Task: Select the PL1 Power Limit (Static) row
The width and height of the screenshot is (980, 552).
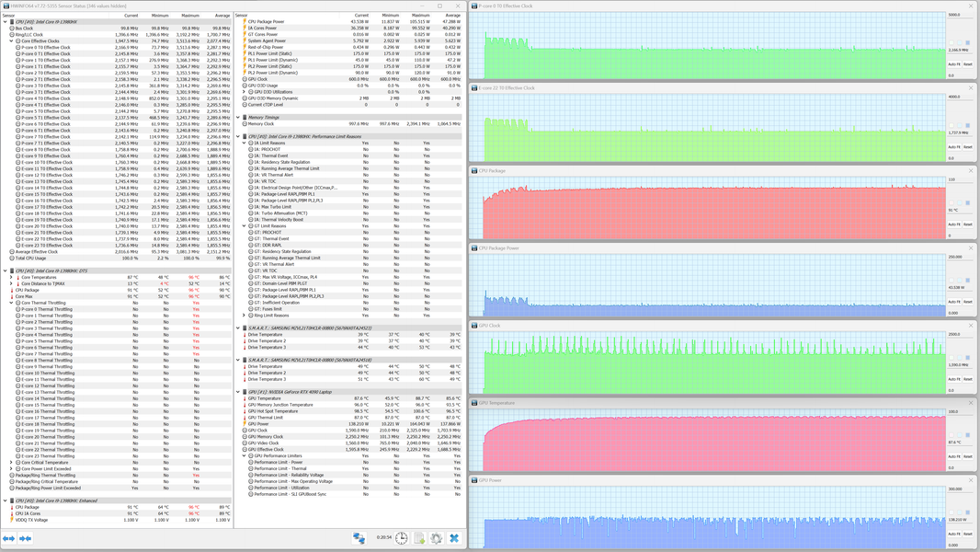Action: coord(352,53)
